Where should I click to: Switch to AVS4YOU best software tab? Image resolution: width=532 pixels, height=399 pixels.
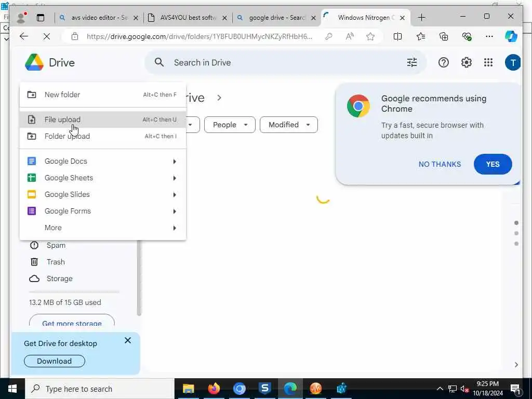click(188, 18)
